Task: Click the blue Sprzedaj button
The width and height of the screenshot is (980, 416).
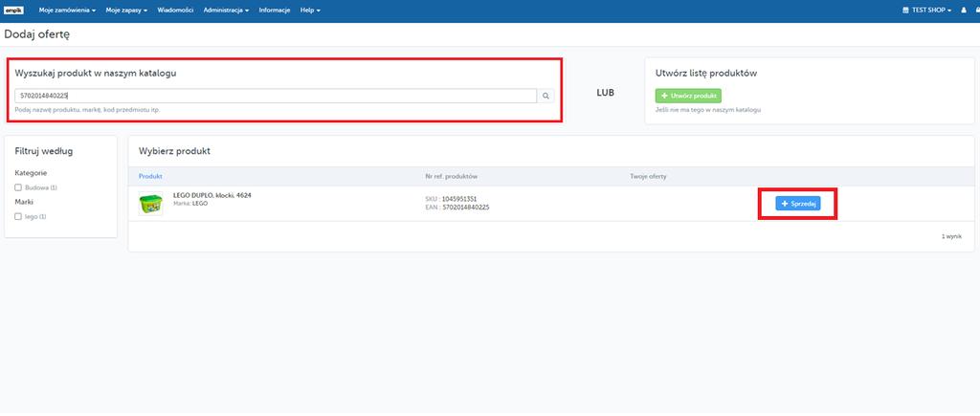Action: [798, 204]
